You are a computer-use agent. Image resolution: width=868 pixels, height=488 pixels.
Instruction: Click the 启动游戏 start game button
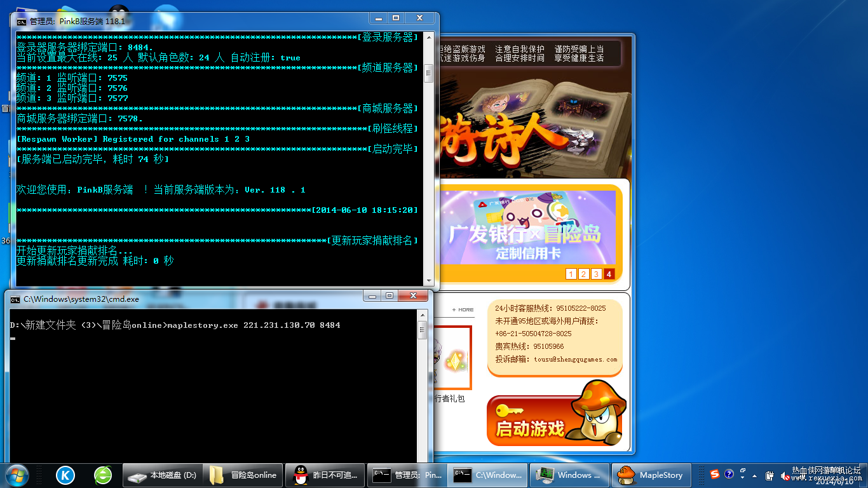pyautogui.click(x=530, y=428)
